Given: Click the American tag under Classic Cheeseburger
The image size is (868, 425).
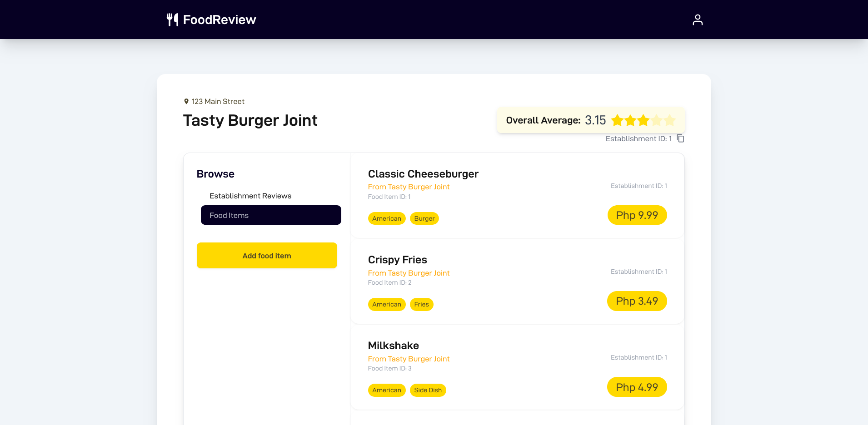Looking at the screenshot, I should tap(386, 218).
